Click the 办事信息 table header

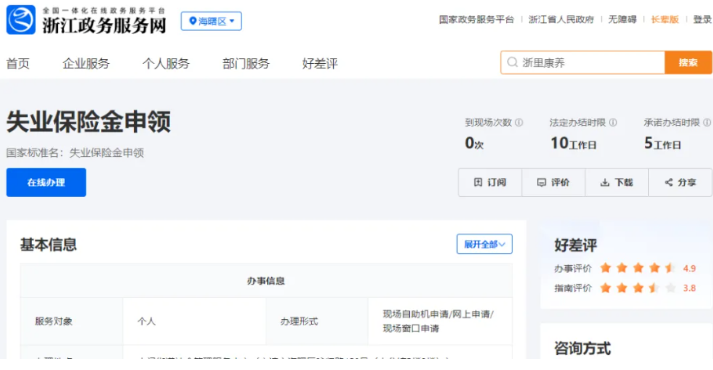click(266, 281)
